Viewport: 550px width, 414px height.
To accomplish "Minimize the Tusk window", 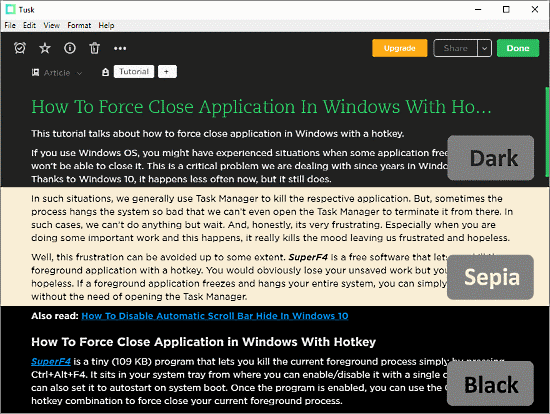I will 478,9.
